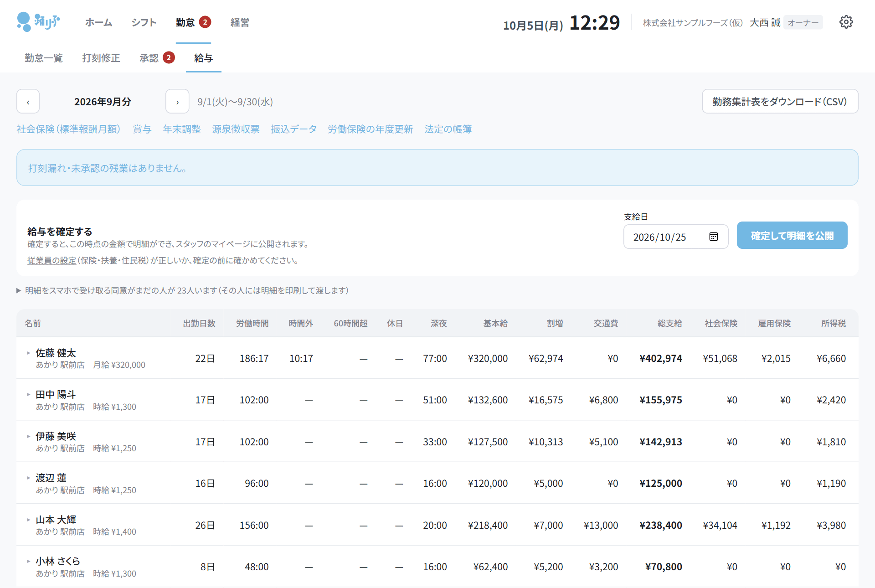Download 勤務集計表 CSV

pos(780,102)
